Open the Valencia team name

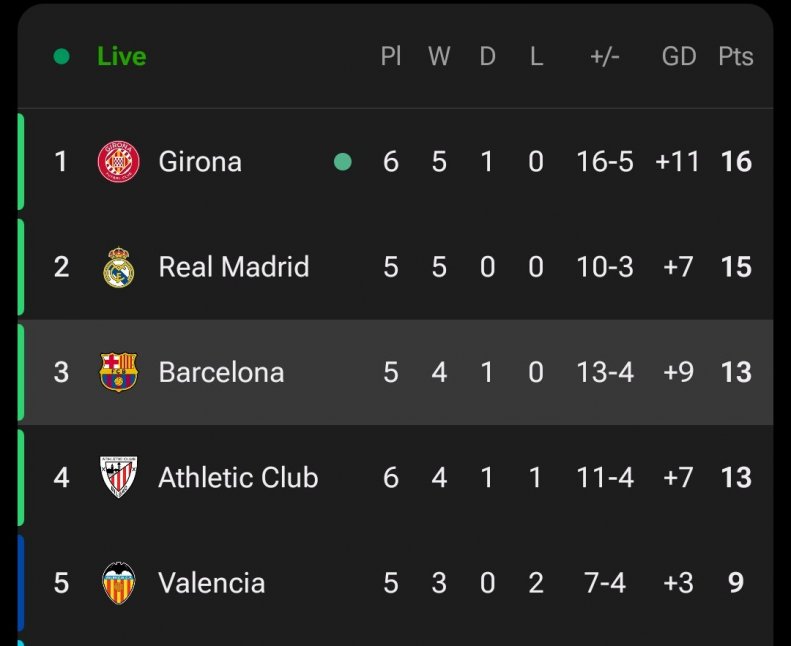pos(211,583)
